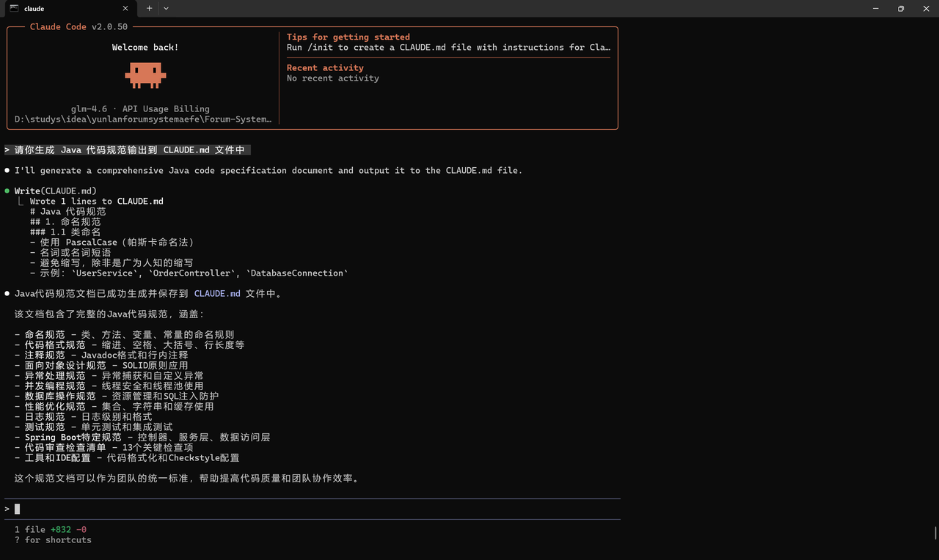This screenshot has width=939, height=560.
Task: Click the maximize window icon
Action: (900, 8)
